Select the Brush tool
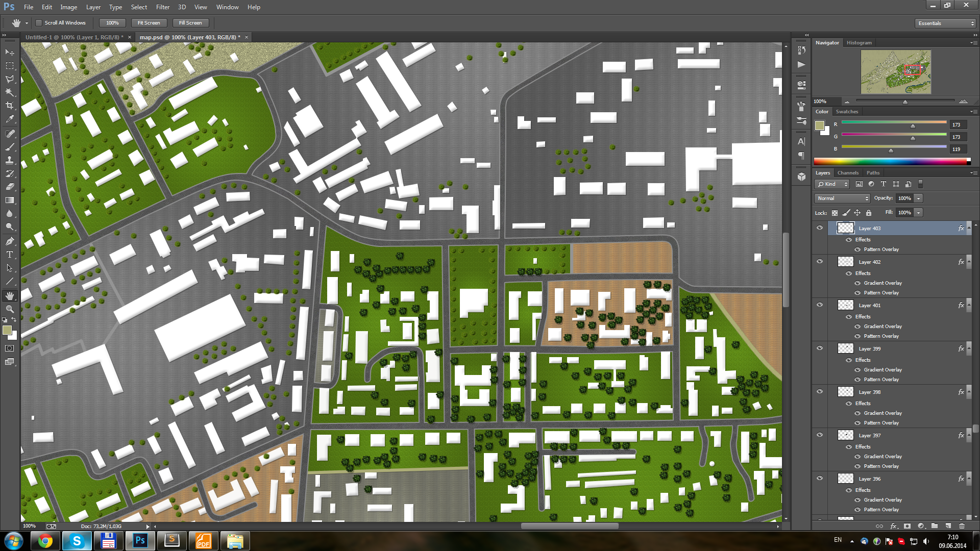 click(9, 147)
